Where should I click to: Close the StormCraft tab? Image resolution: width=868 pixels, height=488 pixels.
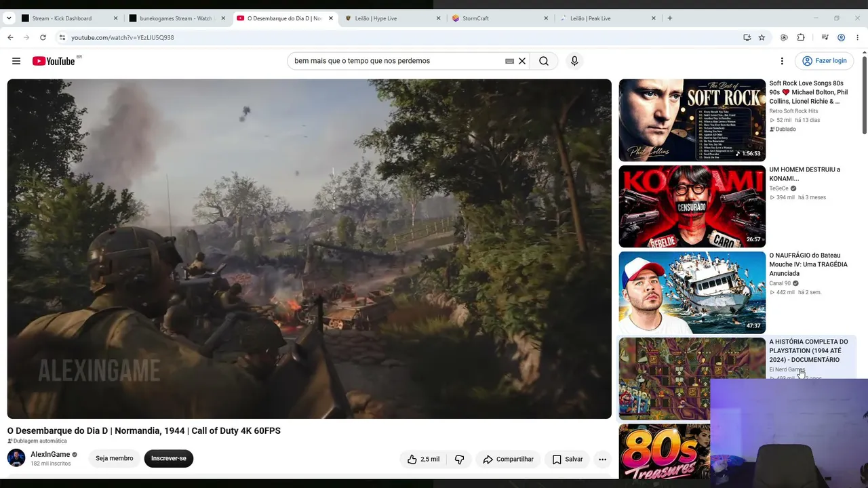(x=546, y=18)
